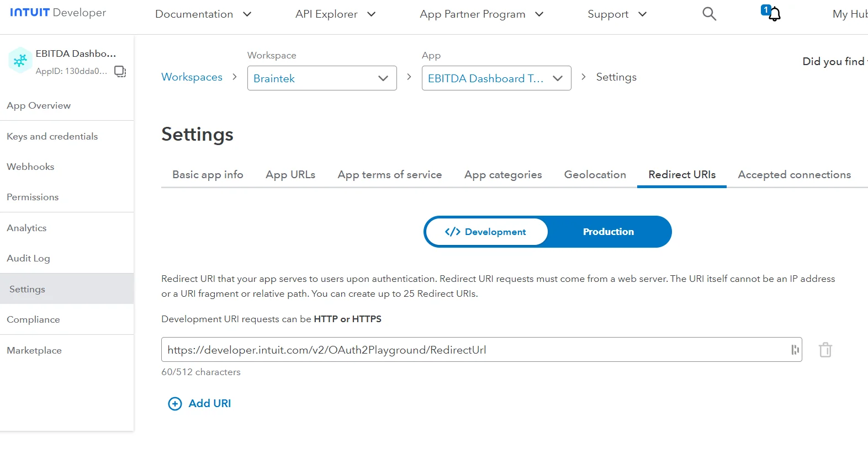Screen dimensions: 868x470
Task: Open the Braintek workspace dropdown
Action: 322,78
